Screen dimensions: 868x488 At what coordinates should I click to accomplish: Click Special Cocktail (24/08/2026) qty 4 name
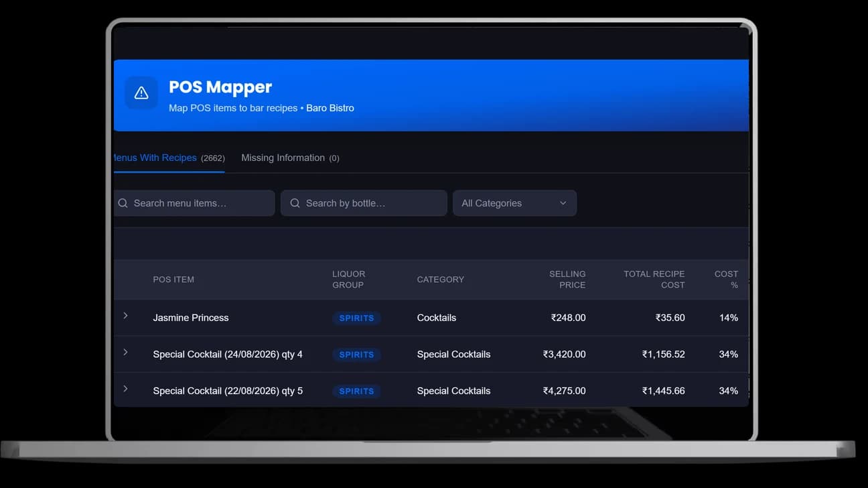pos(228,354)
